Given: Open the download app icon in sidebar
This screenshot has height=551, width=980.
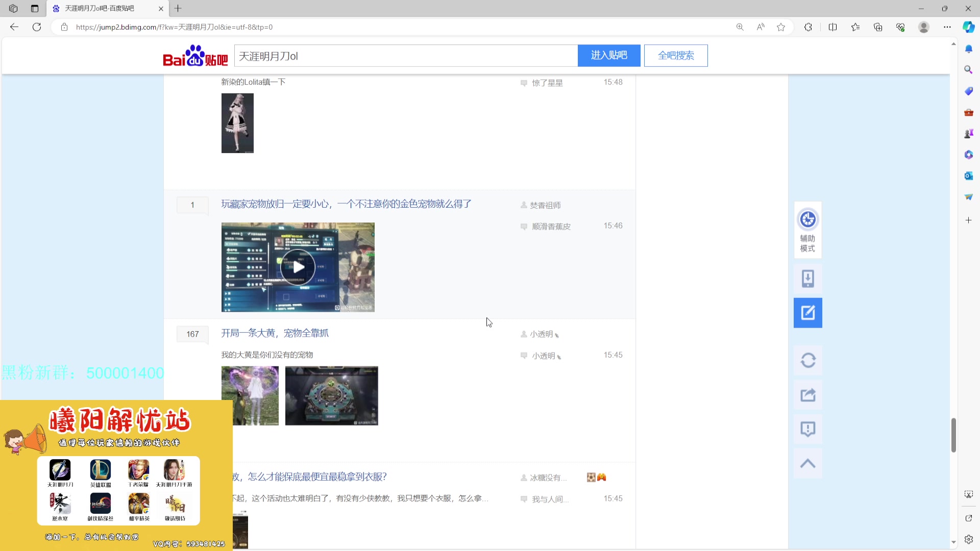Looking at the screenshot, I should pyautogui.click(x=807, y=279).
